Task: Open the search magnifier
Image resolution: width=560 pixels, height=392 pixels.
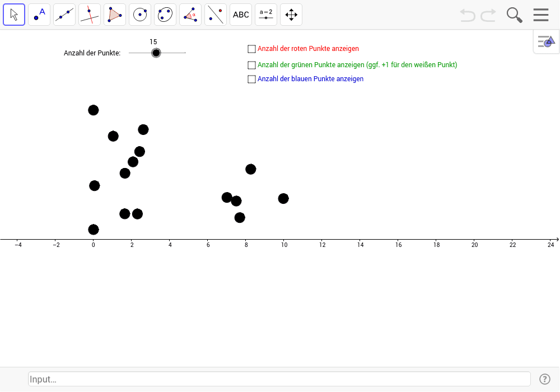Action: pyautogui.click(x=514, y=15)
